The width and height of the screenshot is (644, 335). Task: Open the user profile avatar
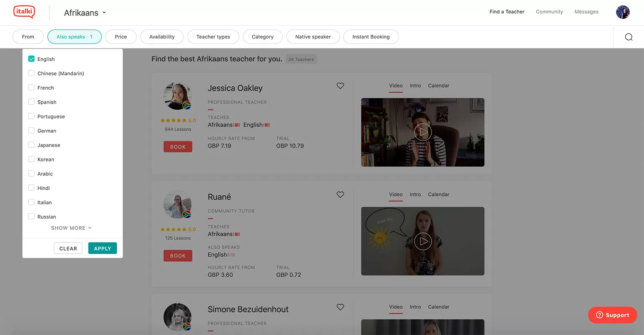pos(623,12)
